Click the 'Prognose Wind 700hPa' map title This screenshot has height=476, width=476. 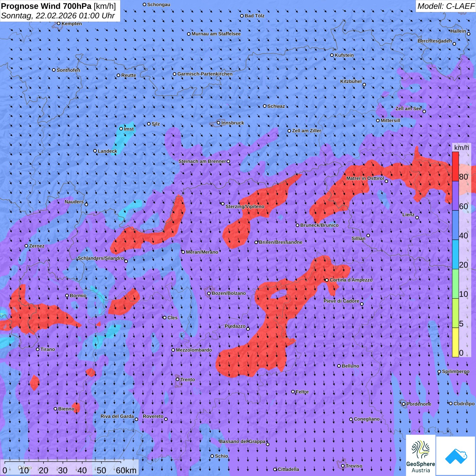[47, 6]
